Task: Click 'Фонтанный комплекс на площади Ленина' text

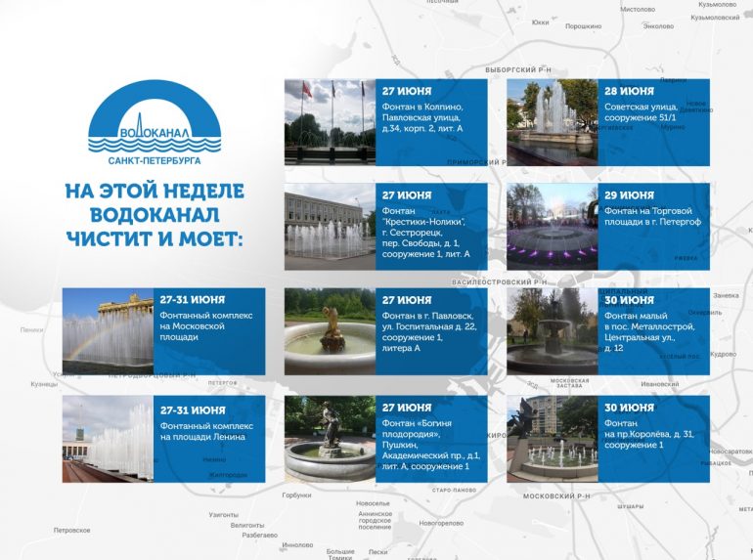Action: coord(206,431)
